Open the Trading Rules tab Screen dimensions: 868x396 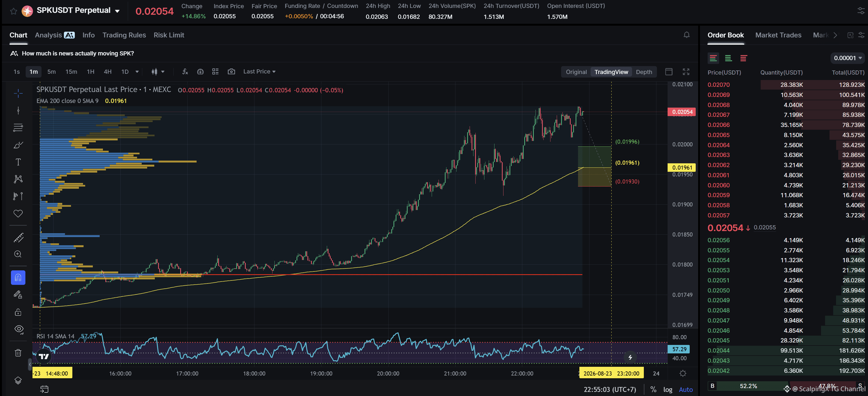pos(124,35)
